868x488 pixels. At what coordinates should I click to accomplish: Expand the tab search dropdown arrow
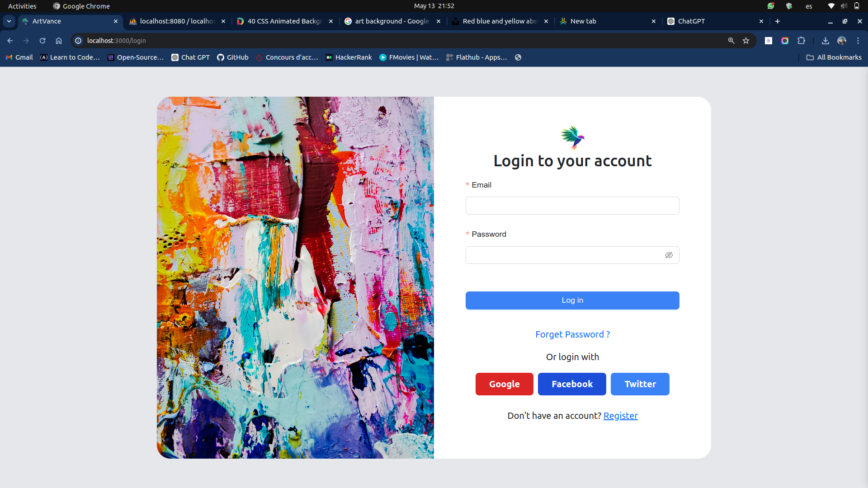[9, 21]
